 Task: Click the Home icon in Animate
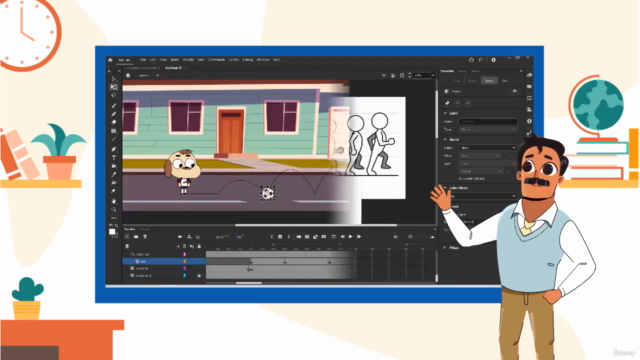[110, 60]
